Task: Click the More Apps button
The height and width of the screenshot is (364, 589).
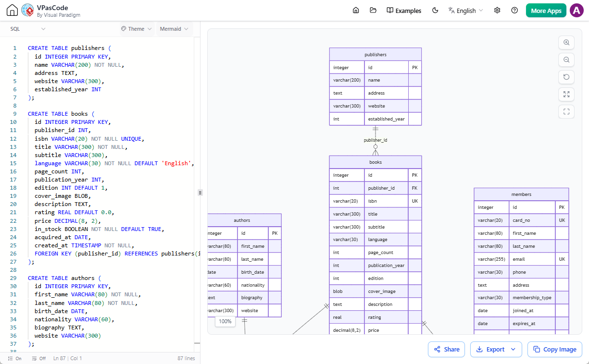Action: [x=546, y=11]
